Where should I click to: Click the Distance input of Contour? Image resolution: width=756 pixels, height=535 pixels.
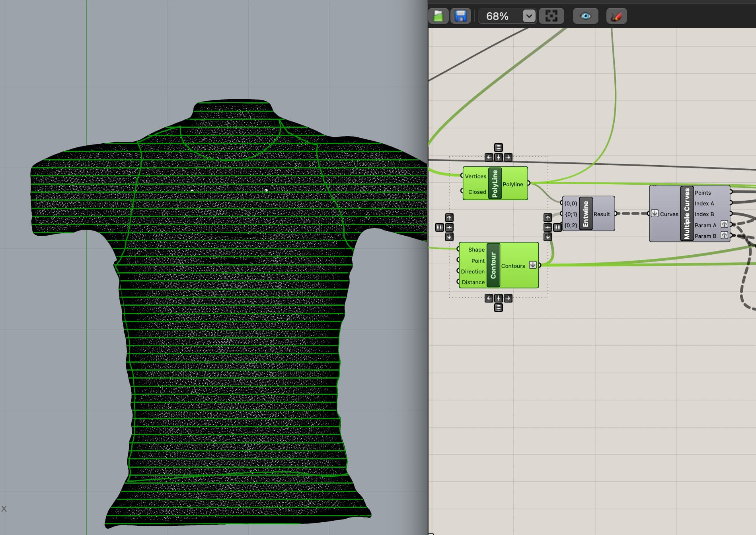click(x=473, y=282)
